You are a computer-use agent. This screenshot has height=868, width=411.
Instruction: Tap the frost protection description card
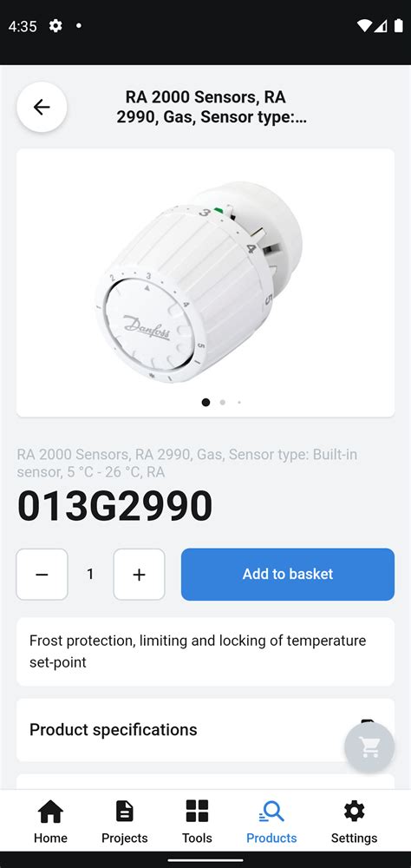point(205,652)
